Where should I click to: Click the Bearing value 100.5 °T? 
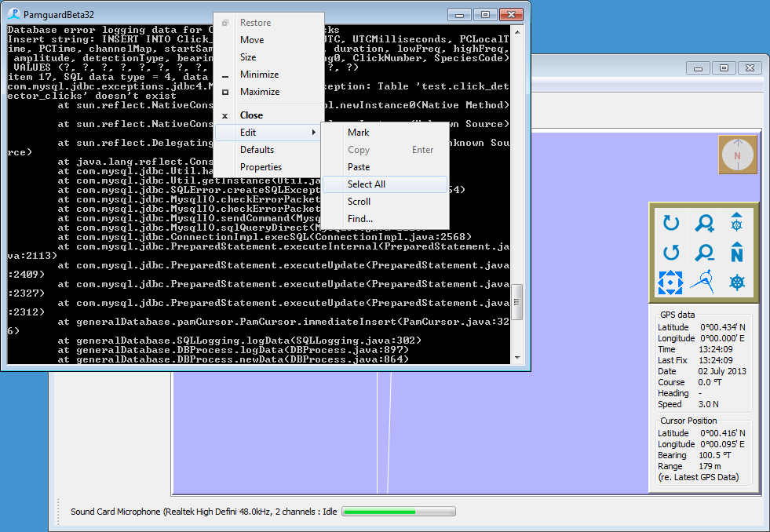(x=714, y=455)
